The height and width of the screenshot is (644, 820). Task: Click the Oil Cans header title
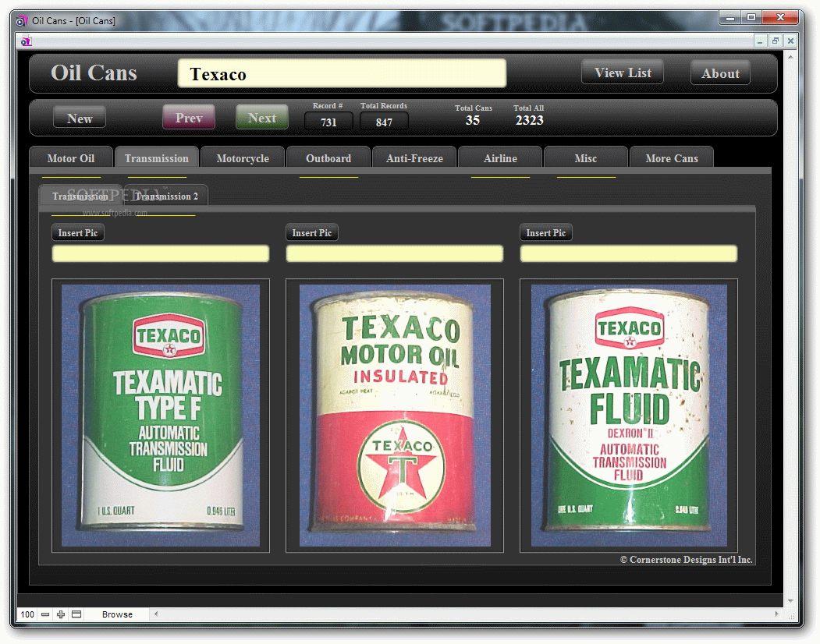94,73
